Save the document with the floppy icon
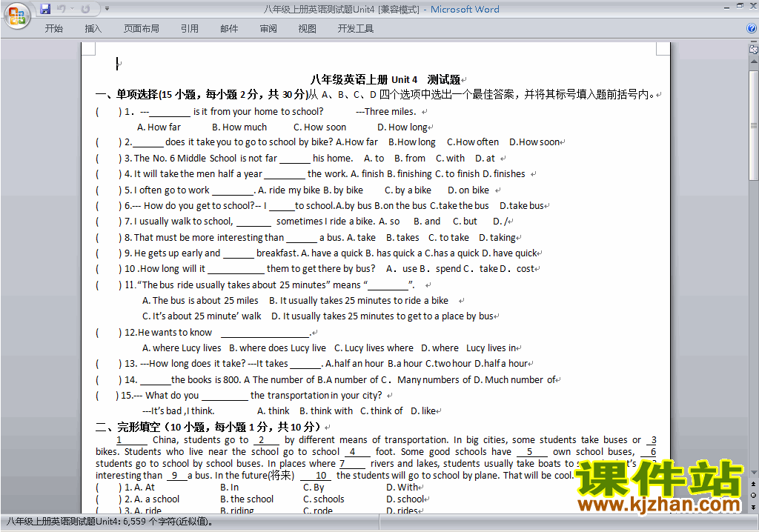759x532 pixels. coord(45,9)
